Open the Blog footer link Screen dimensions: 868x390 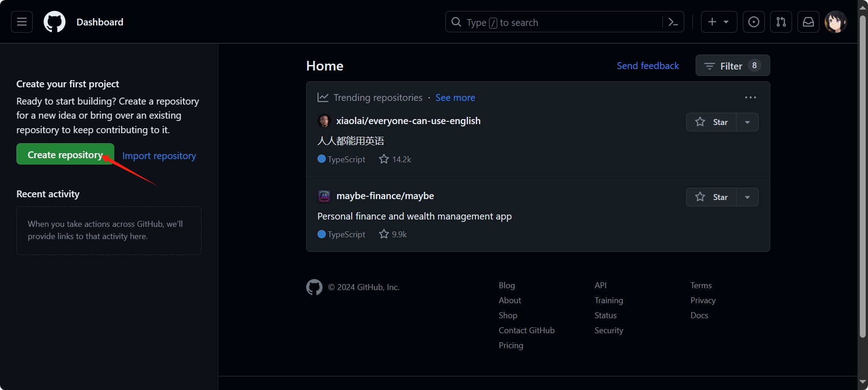point(507,285)
